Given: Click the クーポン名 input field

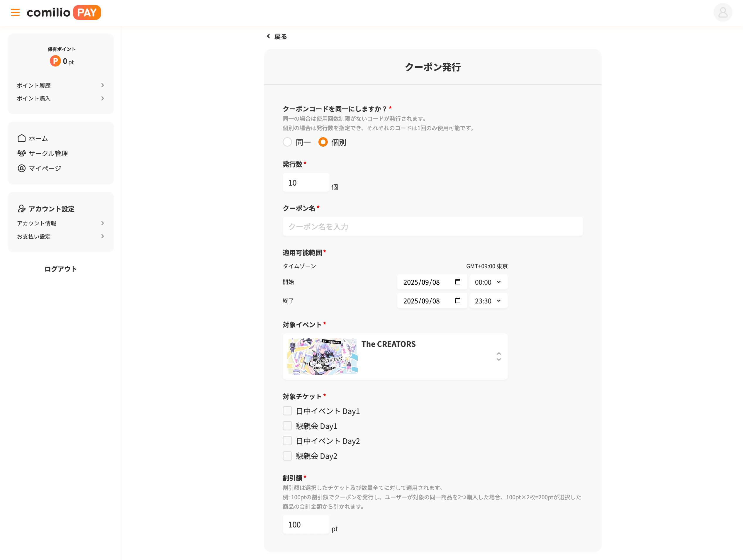Looking at the screenshot, I should (x=432, y=226).
